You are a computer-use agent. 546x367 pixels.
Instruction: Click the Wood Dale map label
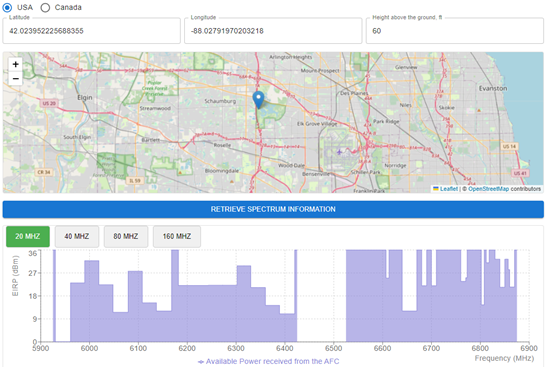[x=291, y=165]
